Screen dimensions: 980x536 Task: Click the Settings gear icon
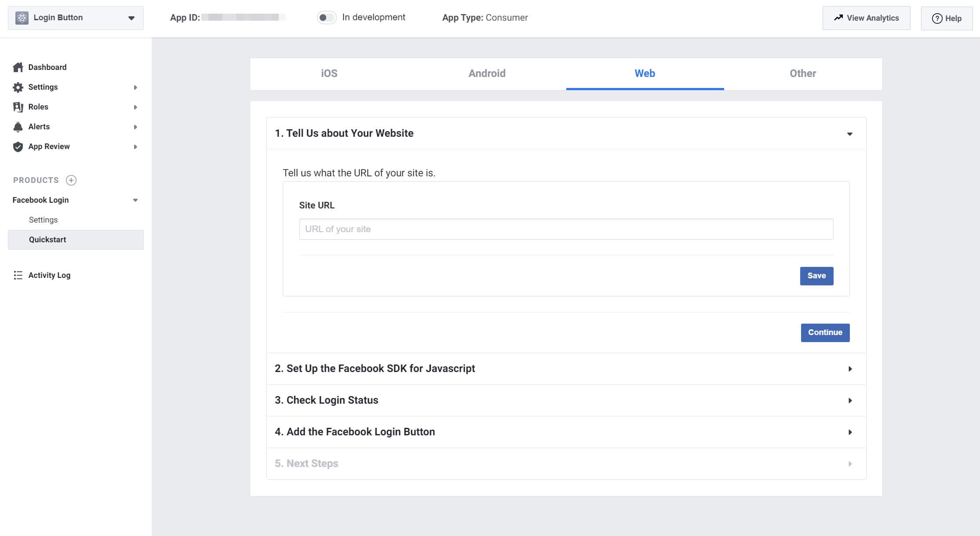(x=18, y=87)
